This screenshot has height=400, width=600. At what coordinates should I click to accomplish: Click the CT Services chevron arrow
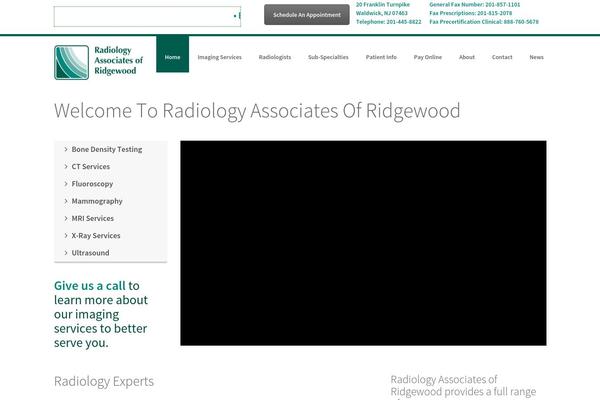[x=66, y=167]
